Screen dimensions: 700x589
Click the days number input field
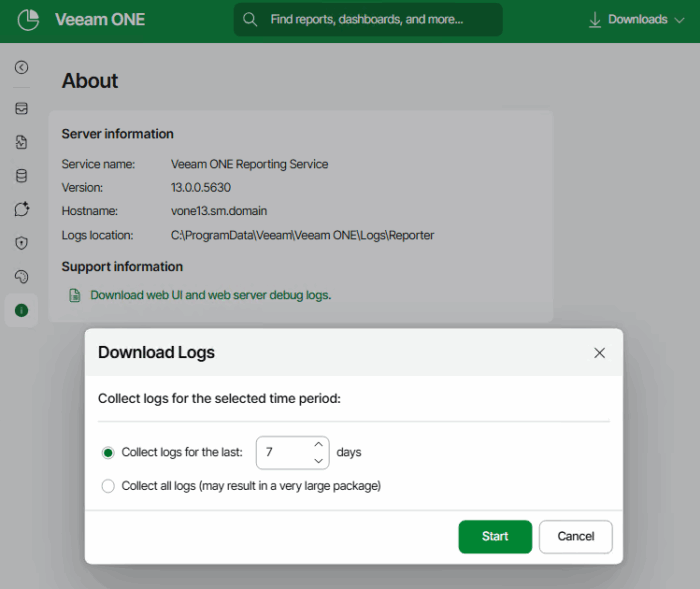(x=292, y=453)
